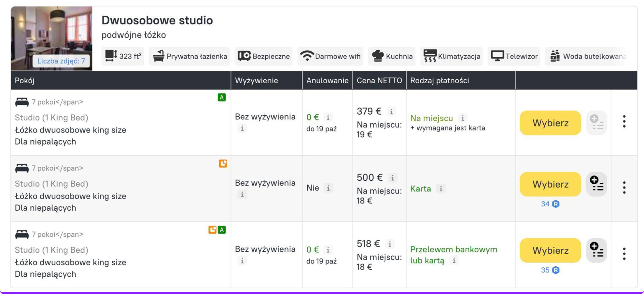The image size is (644, 294).
Task: Click green A badge in first room row
Action: 221,97
